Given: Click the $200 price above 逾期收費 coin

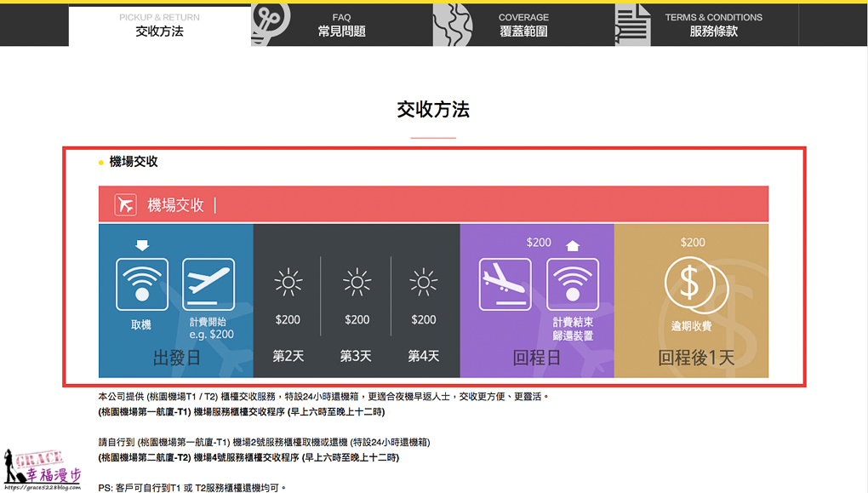Looking at the screenshot, I should tap(693, 243).
